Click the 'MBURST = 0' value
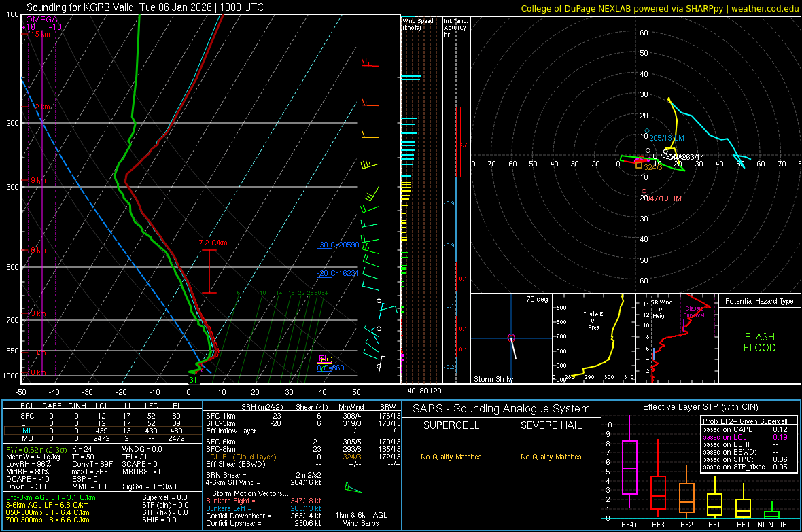 (143, 472)
